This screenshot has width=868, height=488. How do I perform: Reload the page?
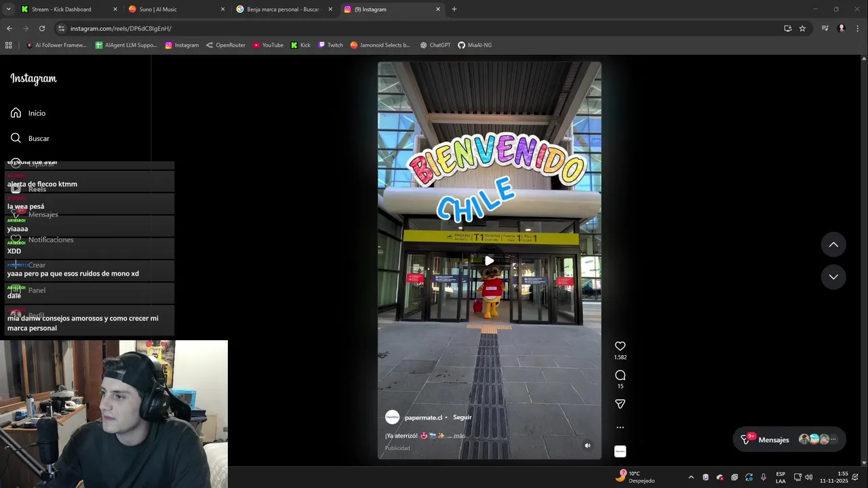click(x=42, y=28)
